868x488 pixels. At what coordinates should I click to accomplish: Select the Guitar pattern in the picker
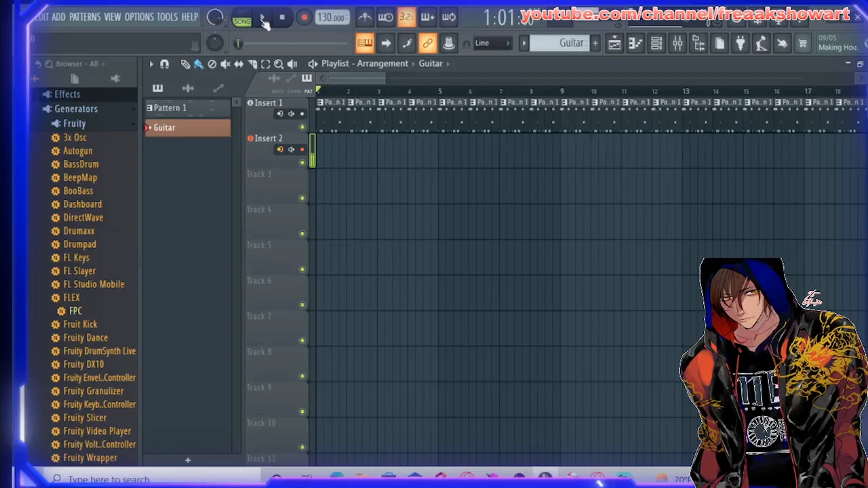188,128
